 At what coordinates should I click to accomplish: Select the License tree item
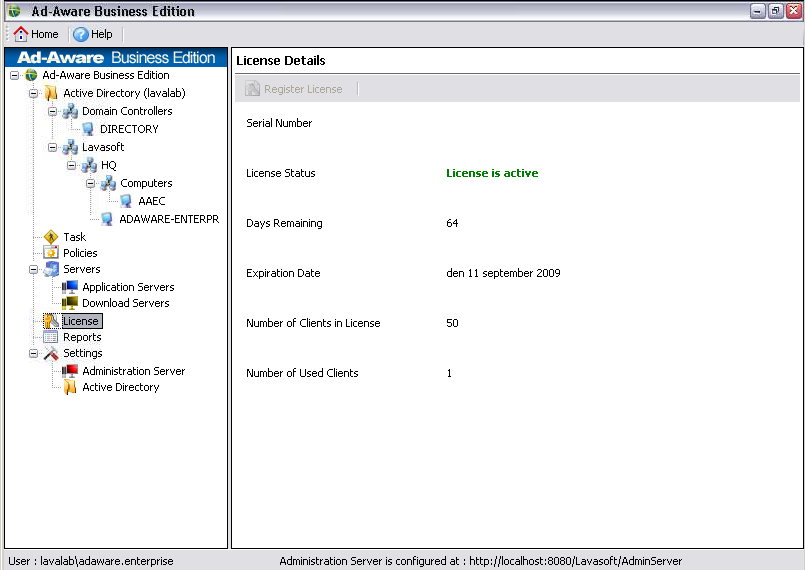click(x=82, y=321)
